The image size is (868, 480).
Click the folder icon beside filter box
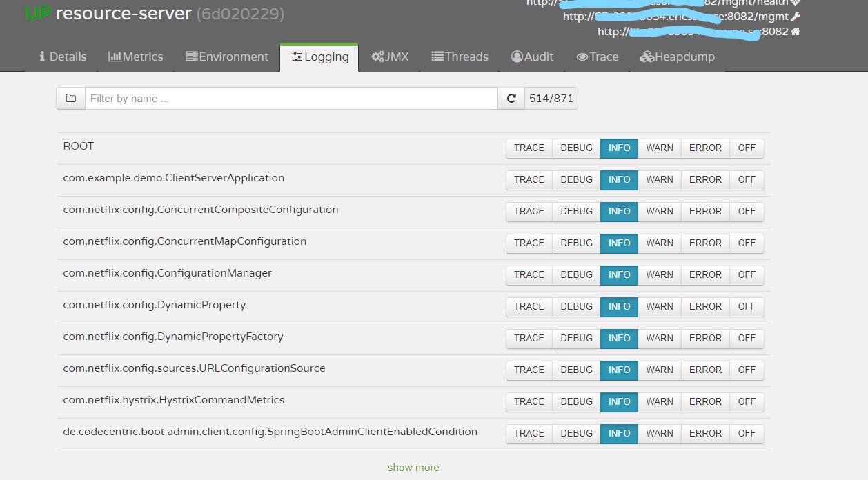70,99
